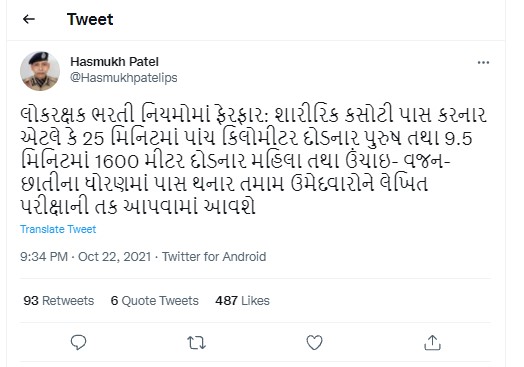
Task: Open the three-dot more options menu
Action: 483,63
